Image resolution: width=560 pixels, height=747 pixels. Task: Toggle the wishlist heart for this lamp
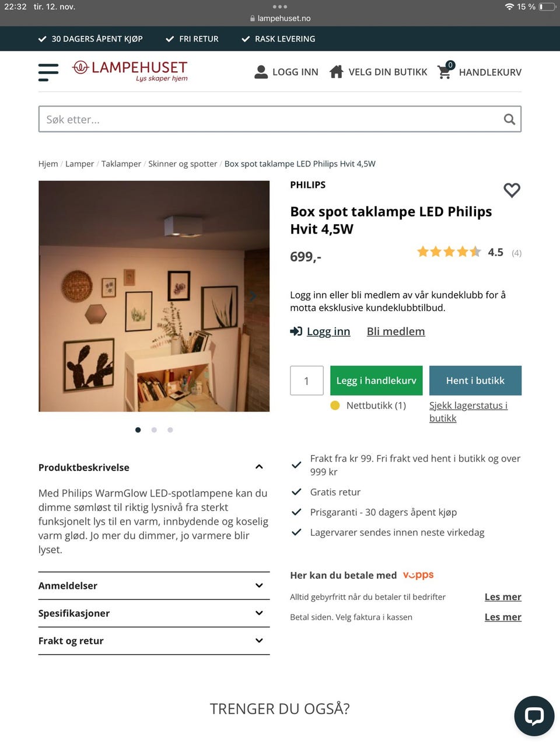click(x=512, y=190)
